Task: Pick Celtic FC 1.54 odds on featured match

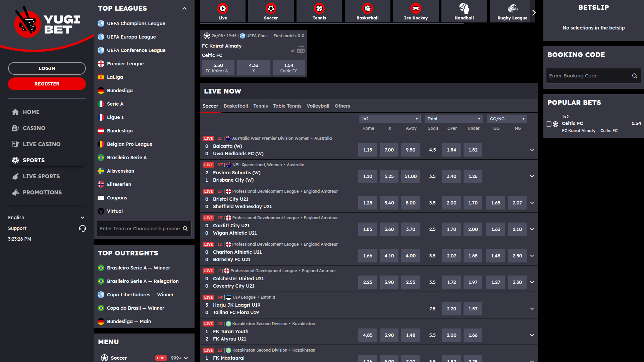Action: point(288,68)
